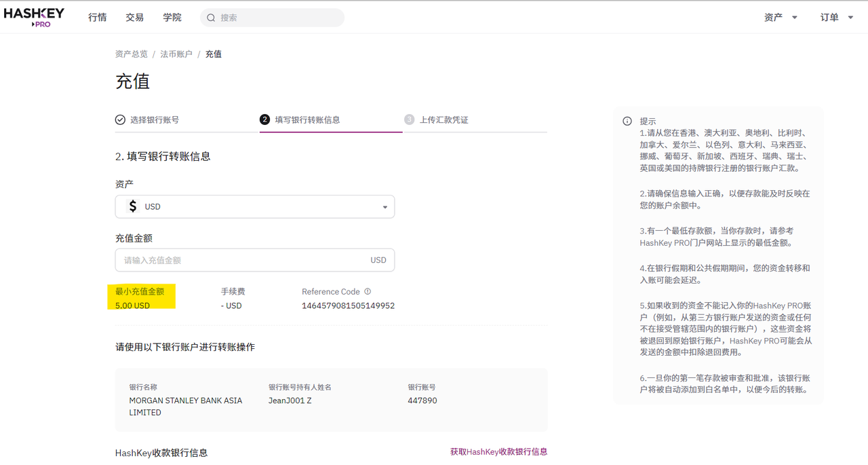This screenshot has height=465, width=868.
Task: Click the bank account number 447890
Action: 422,401
